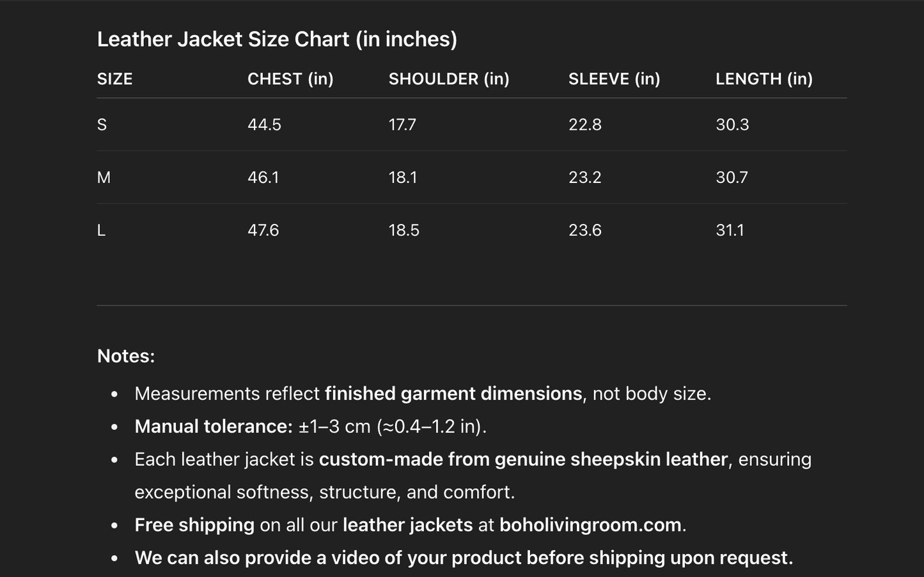This screenshot has width=924, height=577.
Task: Click sleeve value 23.6 for size L
Action: click(584, 230)
